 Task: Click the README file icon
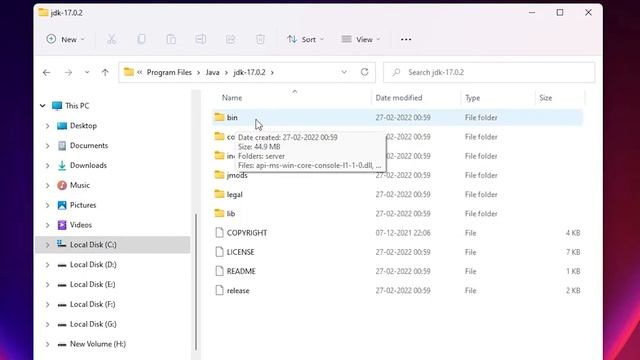[219, 271]
